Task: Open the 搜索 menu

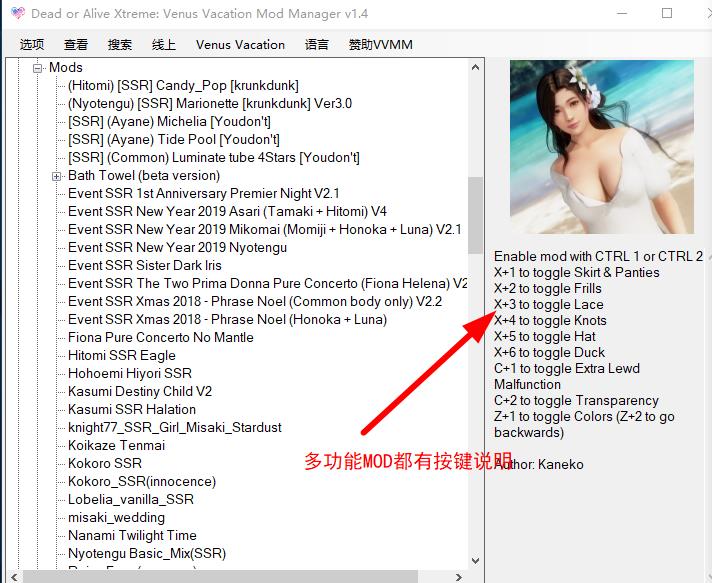Action: click(120, 44)
